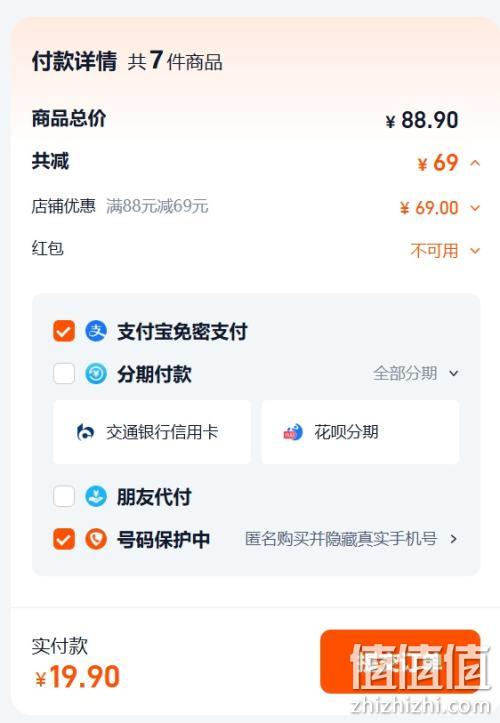Click the orange submit order button
The height and width of the screenshot is (723, 500).
[x=400, y=661]
